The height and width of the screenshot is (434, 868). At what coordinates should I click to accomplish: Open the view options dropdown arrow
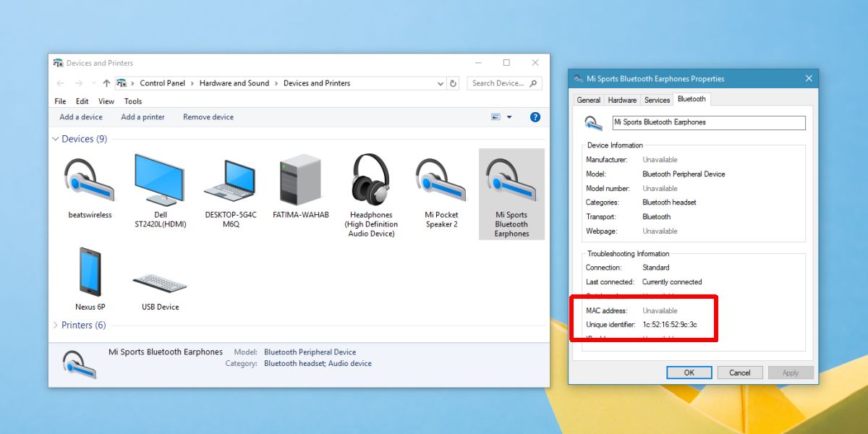coord(509,117)
